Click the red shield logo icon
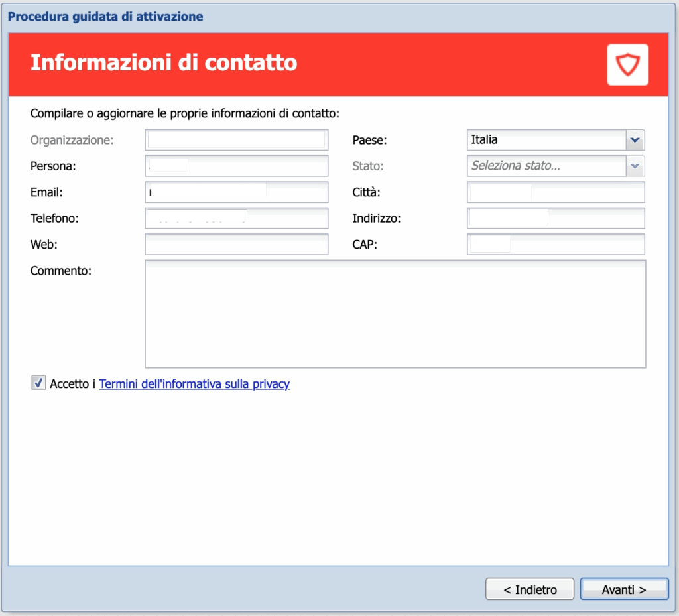The height and width of the screenshot is (616, 679). pos(627,64)
